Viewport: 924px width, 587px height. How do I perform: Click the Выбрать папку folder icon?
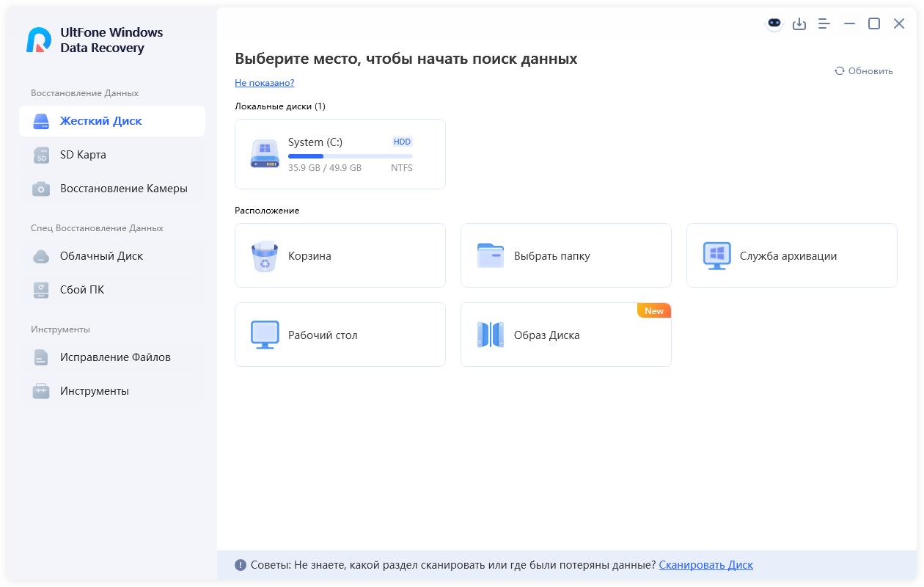(x=491, y=256)
